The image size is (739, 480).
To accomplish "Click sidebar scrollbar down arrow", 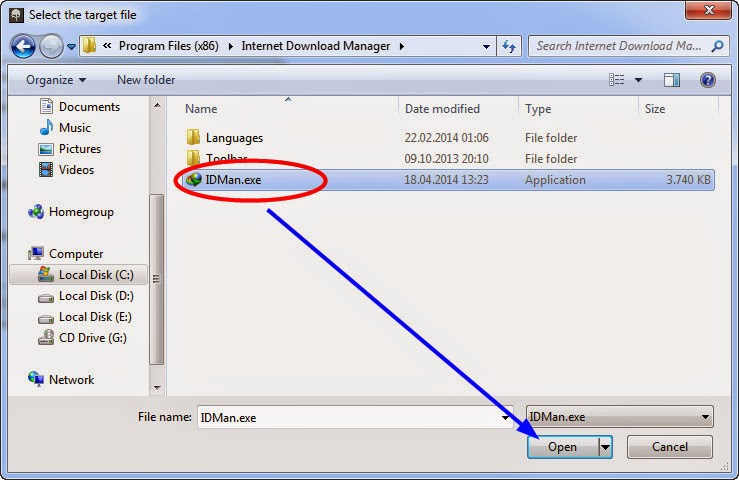I will 157,388.
